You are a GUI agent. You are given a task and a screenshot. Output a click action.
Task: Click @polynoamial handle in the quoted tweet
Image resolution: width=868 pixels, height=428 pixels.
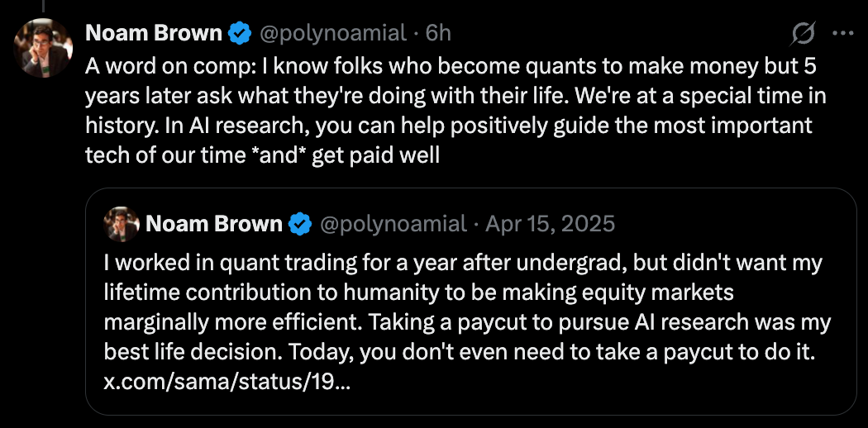(x=392, y=224)
